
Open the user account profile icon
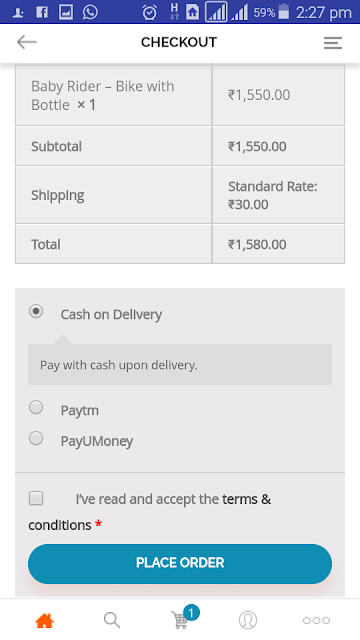coord(248,620)
